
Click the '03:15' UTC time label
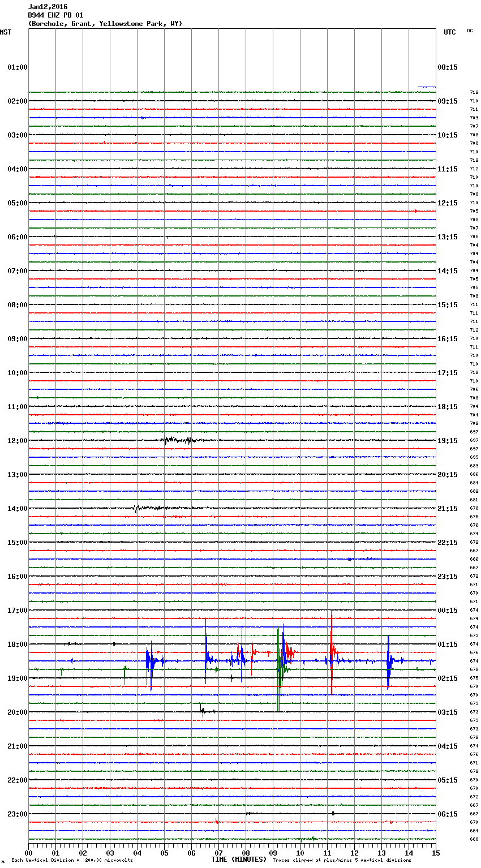coord(448,712)
